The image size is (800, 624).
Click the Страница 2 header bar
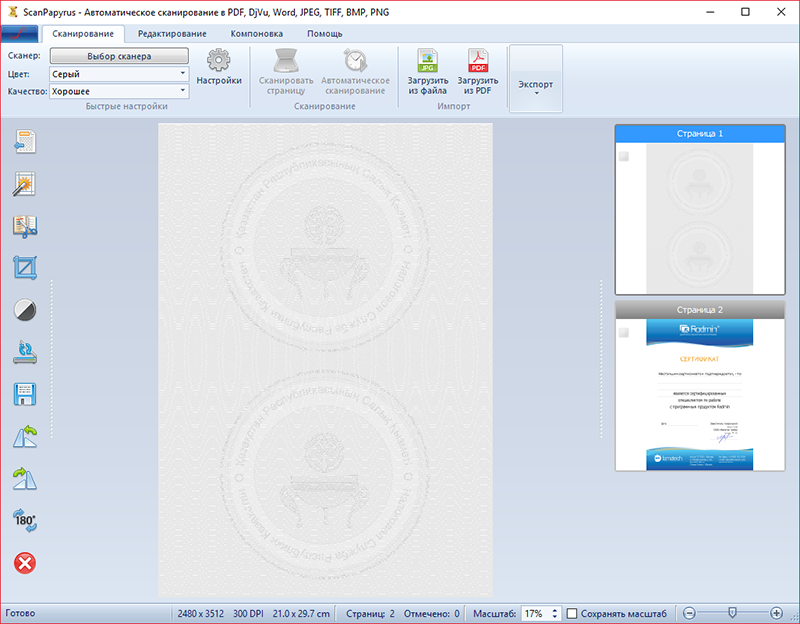699,310
